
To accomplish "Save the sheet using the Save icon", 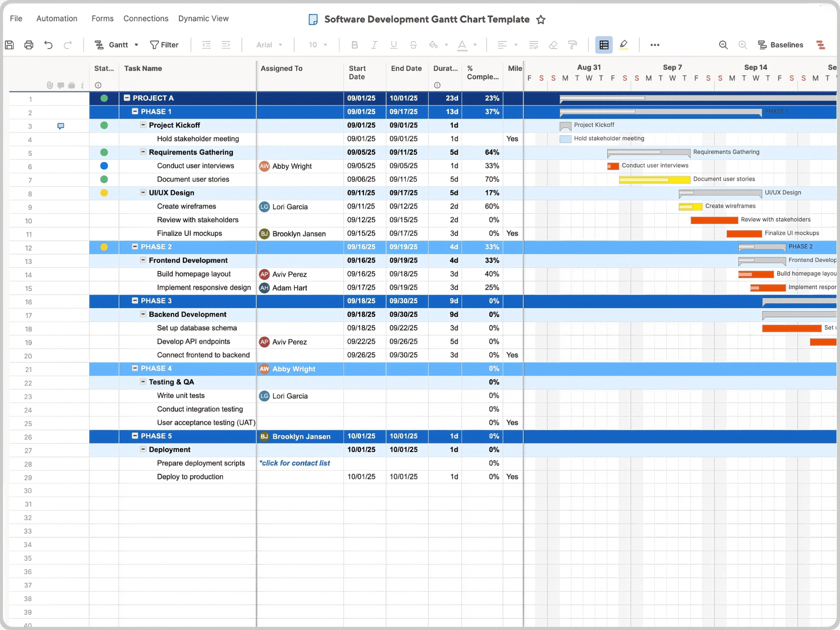I will (10, 45).
